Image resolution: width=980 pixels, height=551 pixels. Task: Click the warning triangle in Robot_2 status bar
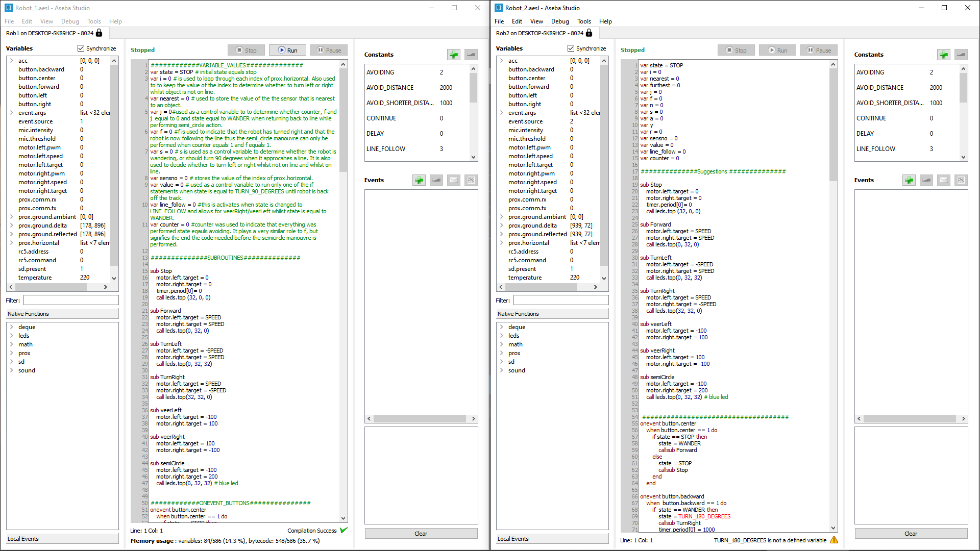pos(834,540)
